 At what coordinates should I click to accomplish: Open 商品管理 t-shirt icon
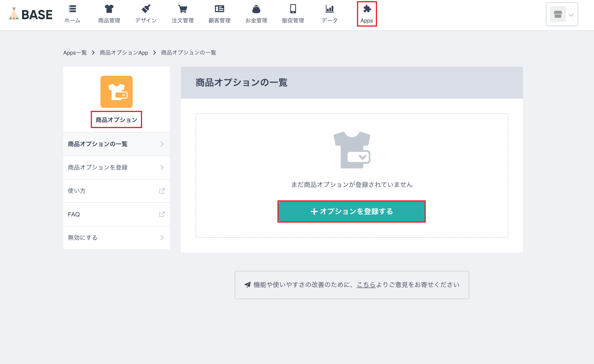(109, 9)
